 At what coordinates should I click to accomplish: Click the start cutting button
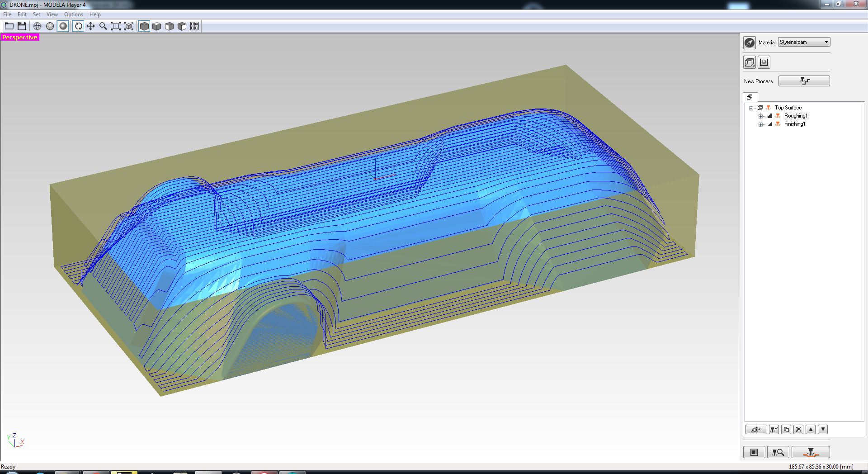810,452
